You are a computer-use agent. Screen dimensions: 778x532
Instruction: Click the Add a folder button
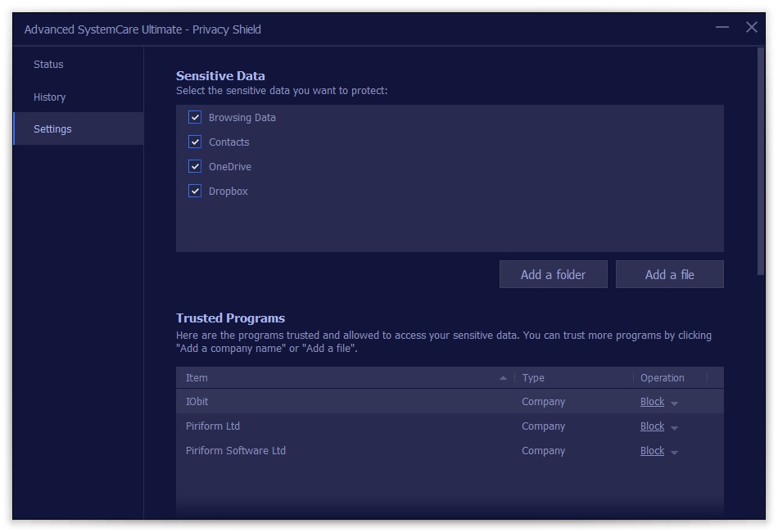pos(554,274)
